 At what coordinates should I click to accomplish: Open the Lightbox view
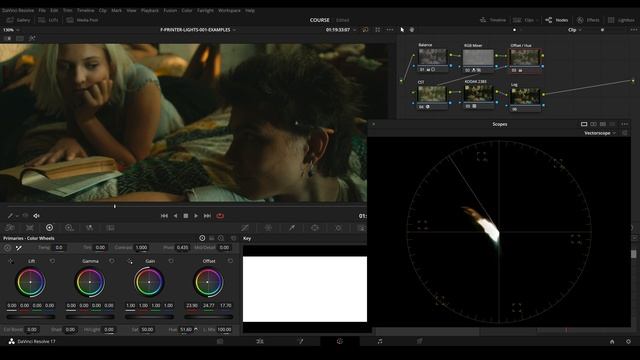pyautogui.click(x=621, y=20)
